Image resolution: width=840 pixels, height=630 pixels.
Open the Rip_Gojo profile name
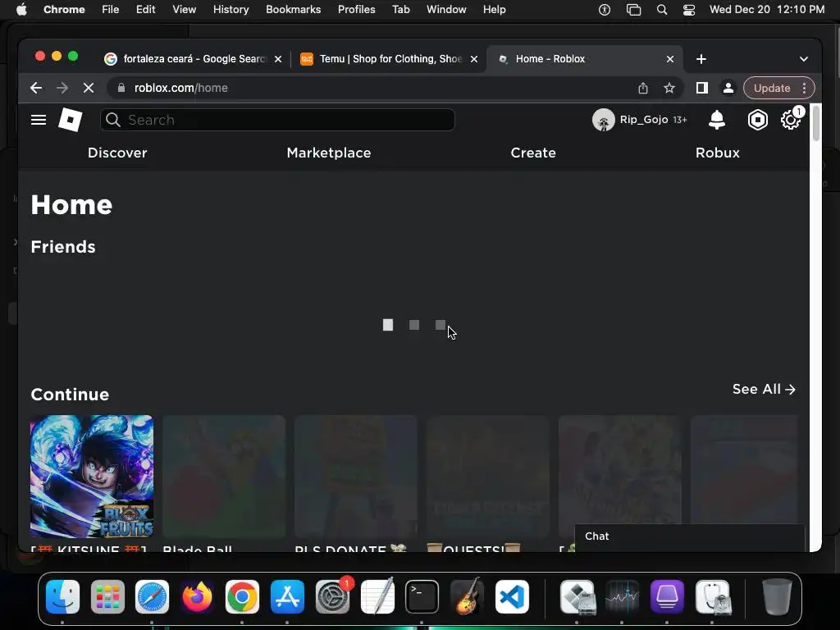(643, 120)
